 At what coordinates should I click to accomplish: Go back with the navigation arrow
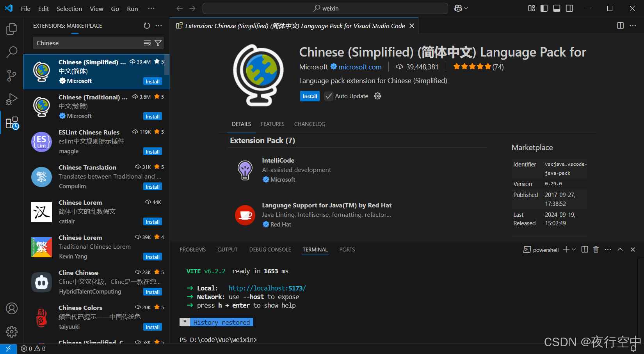[180, 8]
